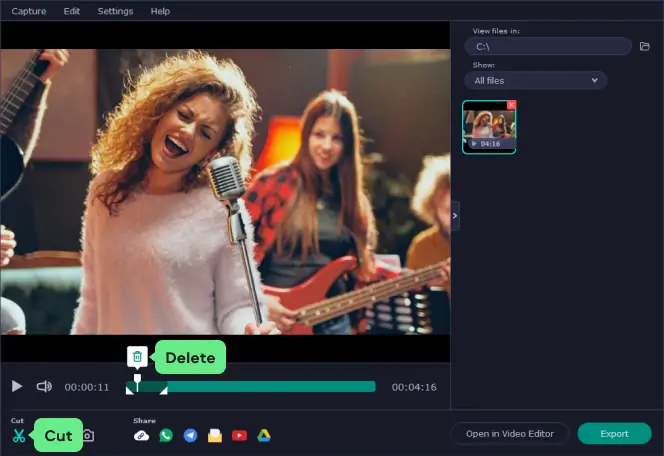Play the video
Image resolution: width=664 pixels, height=456 pixels.
click(17, 386)
